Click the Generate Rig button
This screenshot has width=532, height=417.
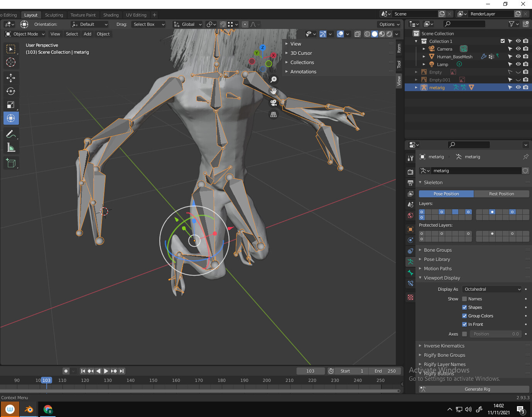[x=477, y=389]
